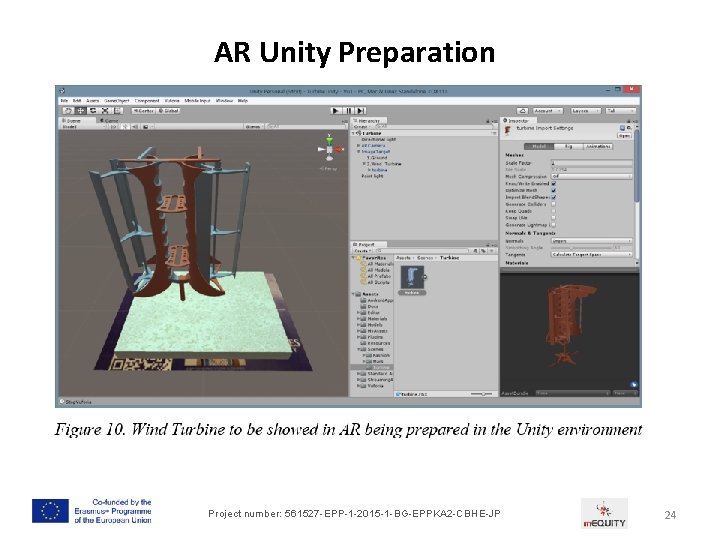Open the Gizmos dropdown in Scene view
The image size is (720, 540).
click(x=254, y=126)
